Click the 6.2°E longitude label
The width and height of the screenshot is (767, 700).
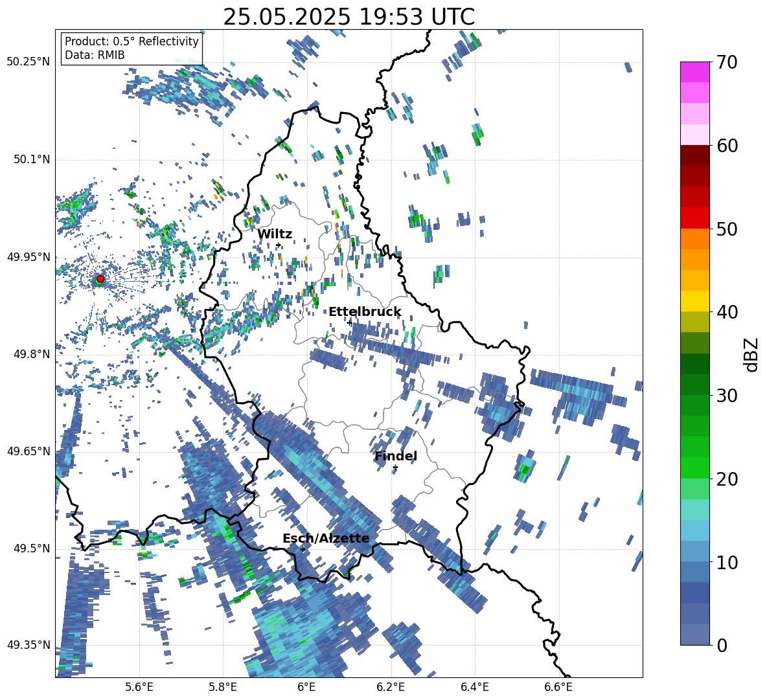(391, 688)
